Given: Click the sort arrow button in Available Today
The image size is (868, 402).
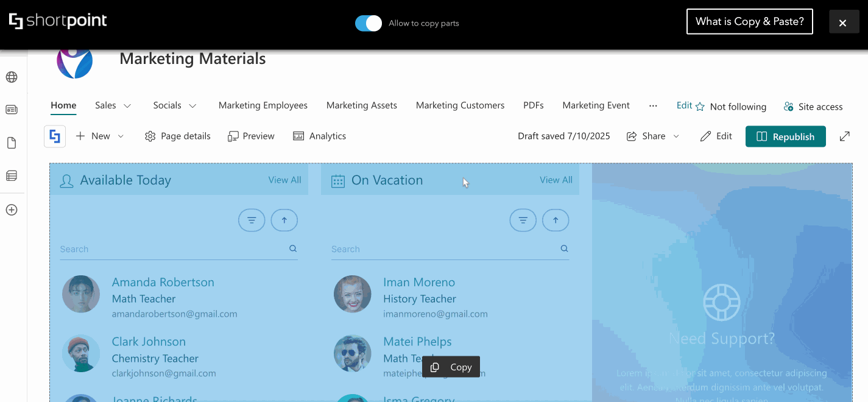Looking at the screenshot, I should point(284,220).
